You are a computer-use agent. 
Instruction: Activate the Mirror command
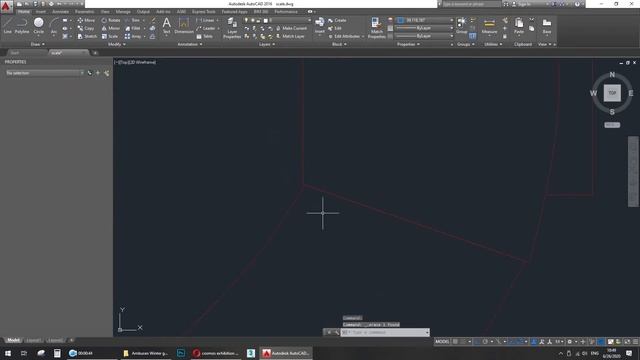point(111,28)
